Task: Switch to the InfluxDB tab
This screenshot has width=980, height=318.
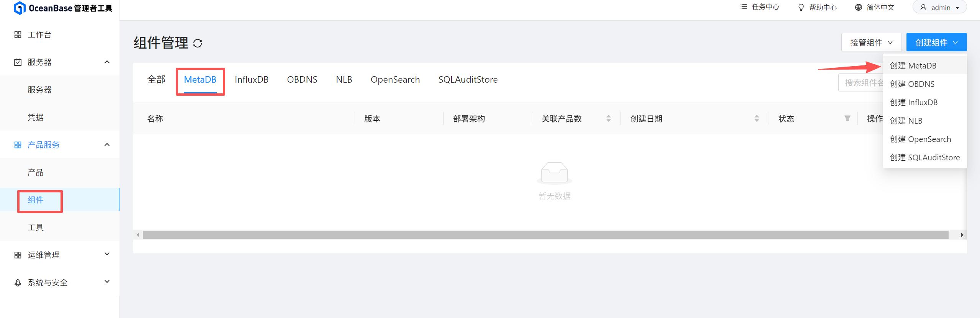Action: click(252, 80)
